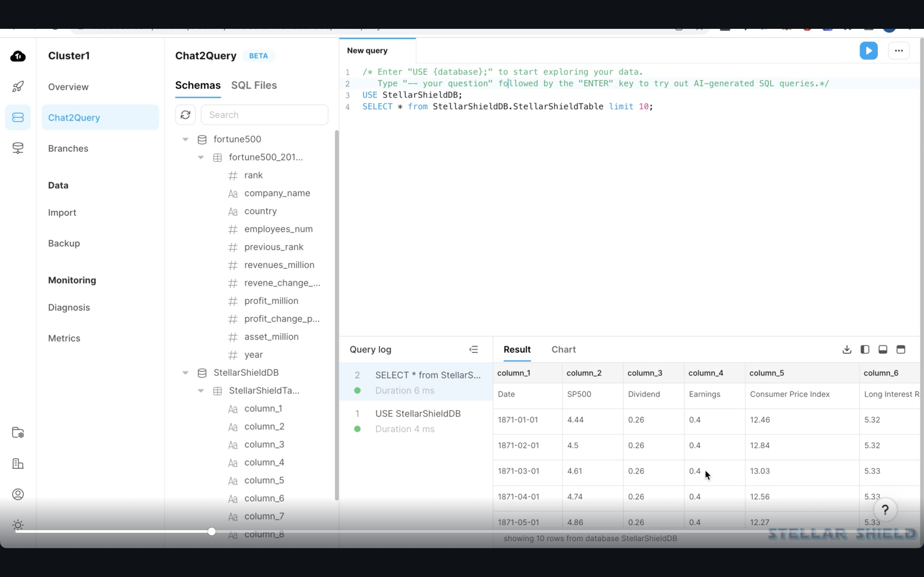The width and height of the screenshot is (924, 577).
Task: Toggle left-side result panel layout
Action: (x=865, y=349)
